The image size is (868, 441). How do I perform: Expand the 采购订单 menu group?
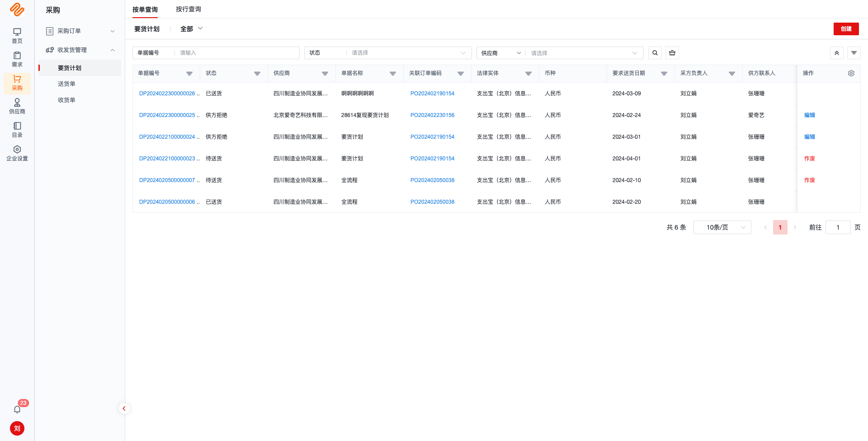[80, 31]
